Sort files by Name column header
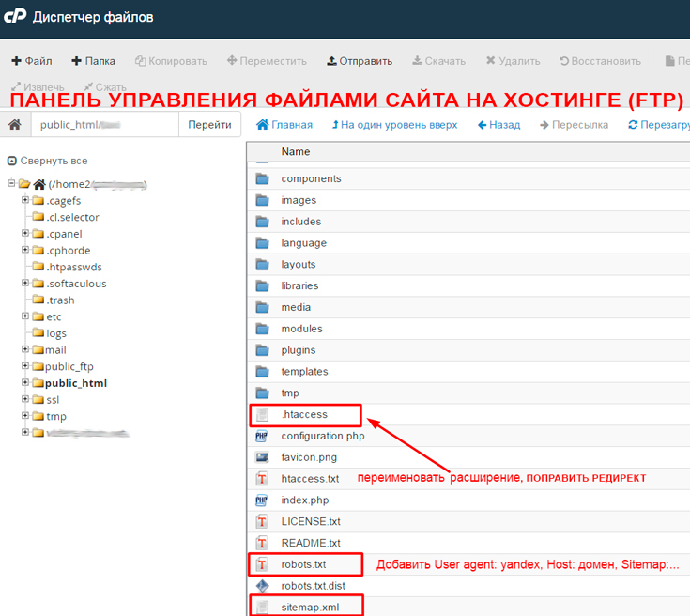Screen dimensions: 690x616 coord(296,152)
